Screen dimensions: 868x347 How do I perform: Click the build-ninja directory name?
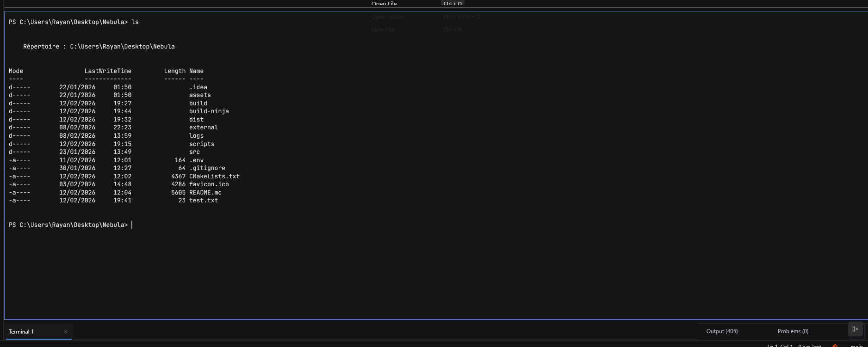coord(209,111)
